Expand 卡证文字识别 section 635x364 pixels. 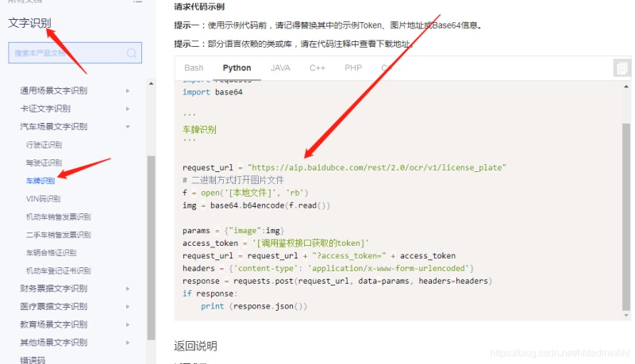(127, 109)
